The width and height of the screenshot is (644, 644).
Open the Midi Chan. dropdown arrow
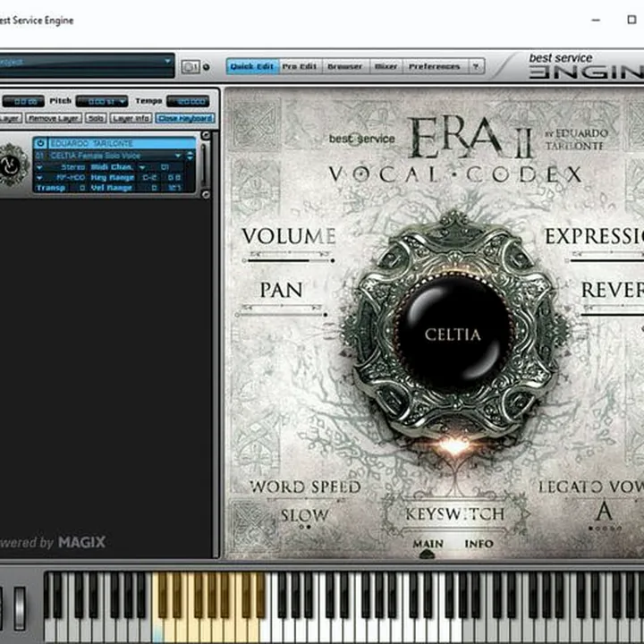pyautogui.click(x=142, y=167)
